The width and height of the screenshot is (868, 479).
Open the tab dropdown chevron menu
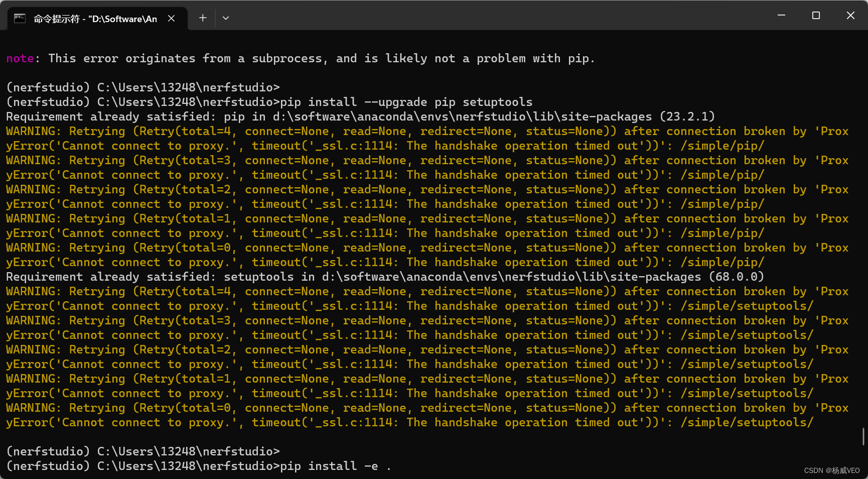coord(225,18)
